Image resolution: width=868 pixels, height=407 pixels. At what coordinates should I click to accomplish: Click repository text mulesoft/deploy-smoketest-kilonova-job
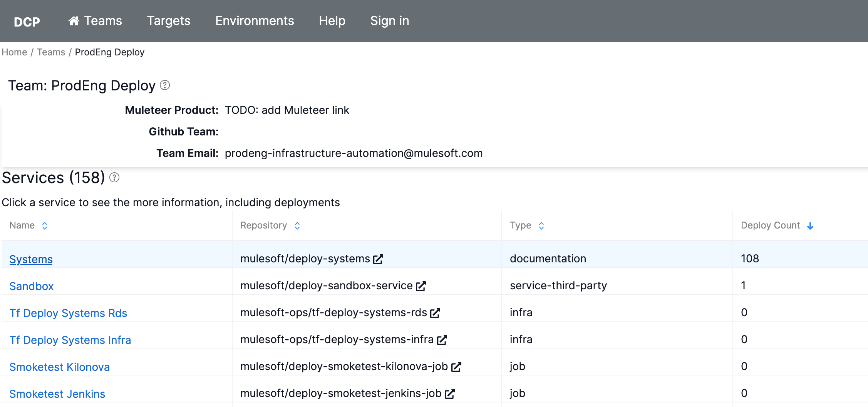pos(344,366)
